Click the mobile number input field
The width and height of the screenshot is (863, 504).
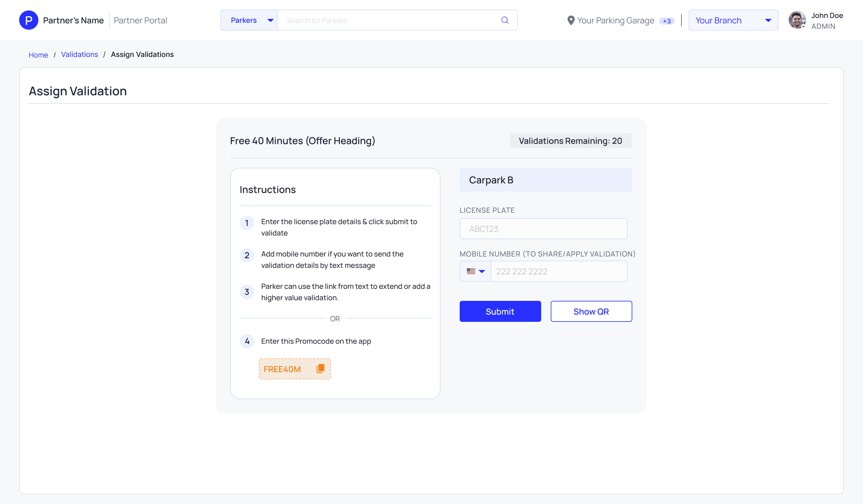[x=558, y=271]
